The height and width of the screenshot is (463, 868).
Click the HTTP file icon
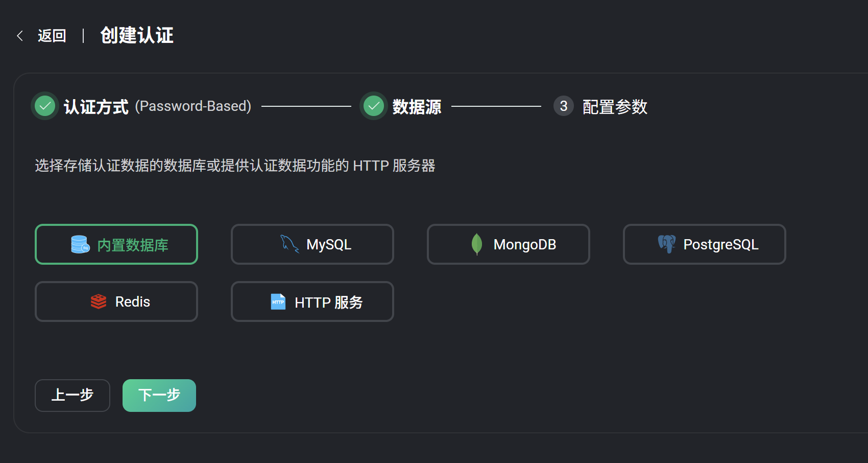(x=278, y=302)
